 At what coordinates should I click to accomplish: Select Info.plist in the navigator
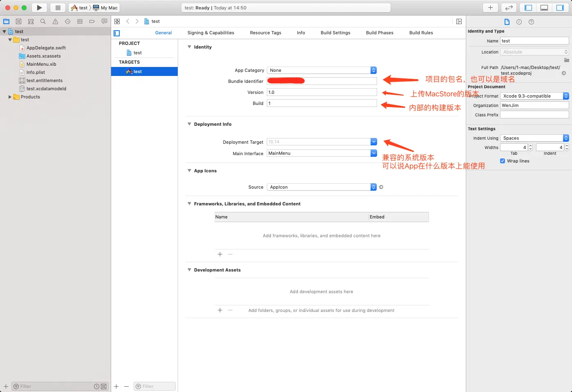pos(36,72)
